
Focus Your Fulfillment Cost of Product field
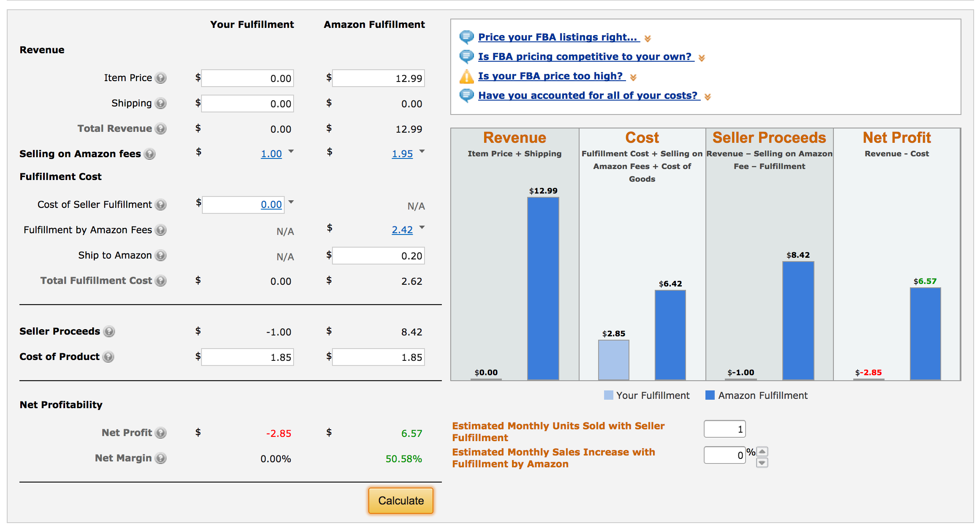coord(248,357)
